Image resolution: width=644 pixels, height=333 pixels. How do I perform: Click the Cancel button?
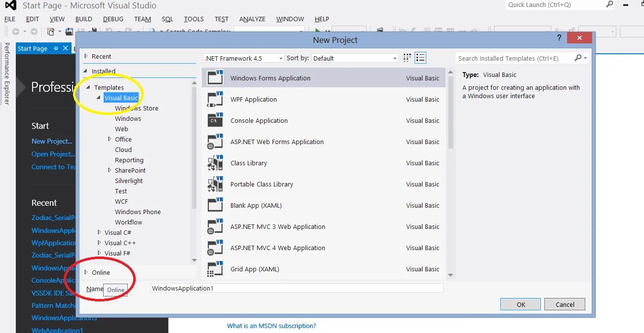coord(565,304)
